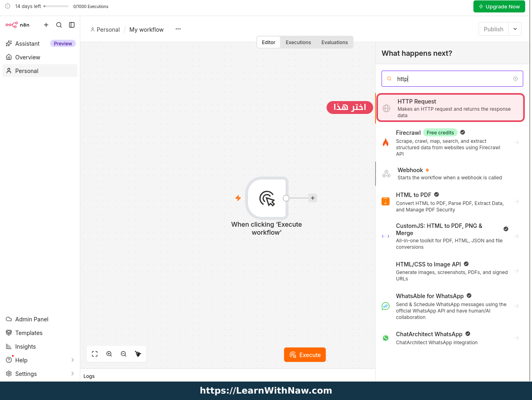The image size is (532, 400).
Task: Open the Admin Panel
Action: pos(40,319)
